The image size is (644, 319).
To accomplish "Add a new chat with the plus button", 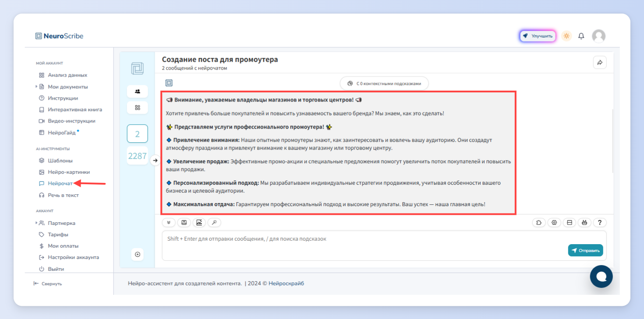I will click(138, 254).
